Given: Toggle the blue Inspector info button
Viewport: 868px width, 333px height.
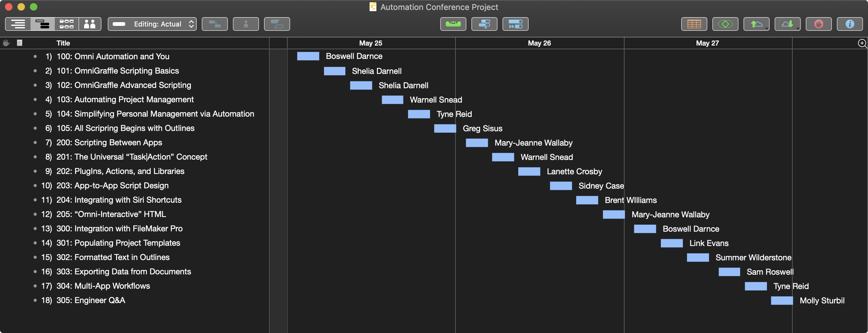Looking at the screenshot, I should (x=849, y=24).
